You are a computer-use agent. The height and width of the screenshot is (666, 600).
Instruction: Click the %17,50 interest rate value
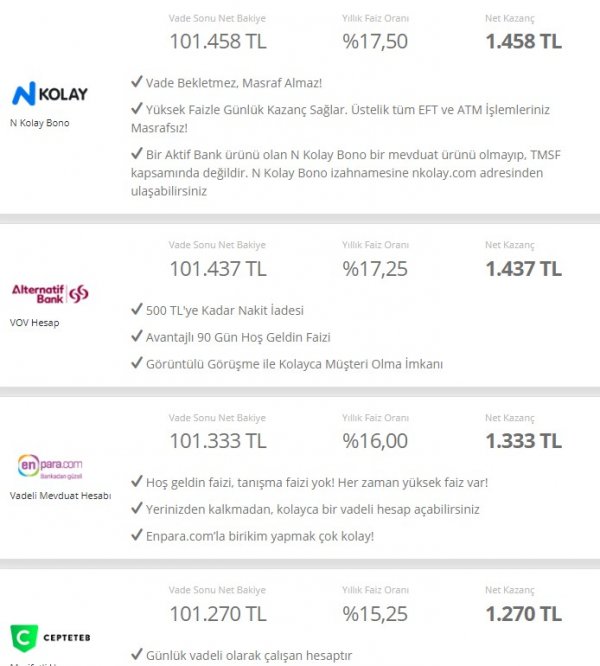click(374, 41)
